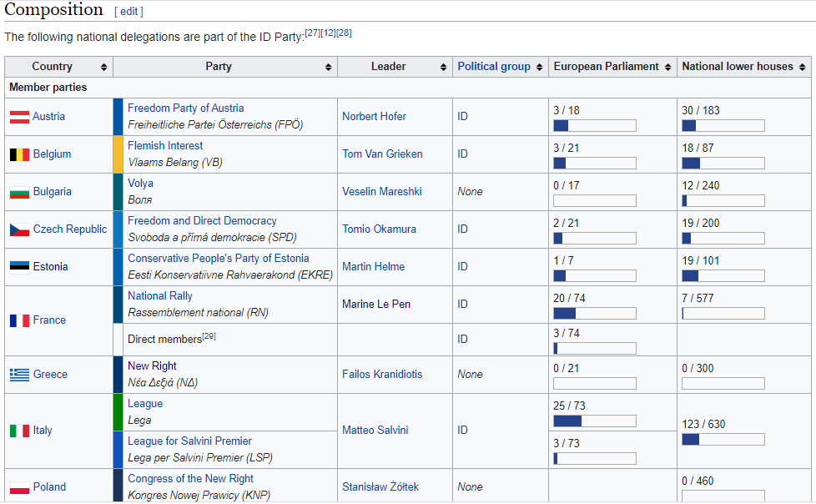Click Italy's 123 / 630 lower house bar
The height and width of the screenshot is (504, 816).
coord(723,440)
